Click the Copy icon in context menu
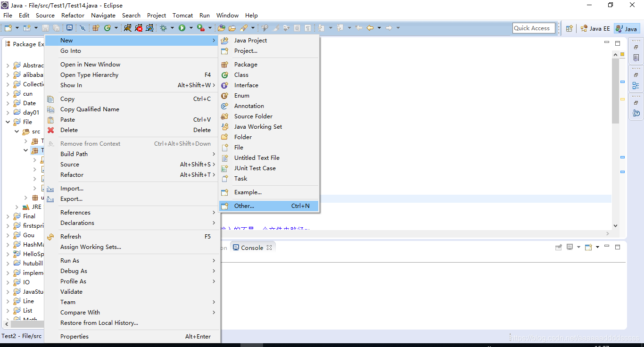 click(51, 99)
